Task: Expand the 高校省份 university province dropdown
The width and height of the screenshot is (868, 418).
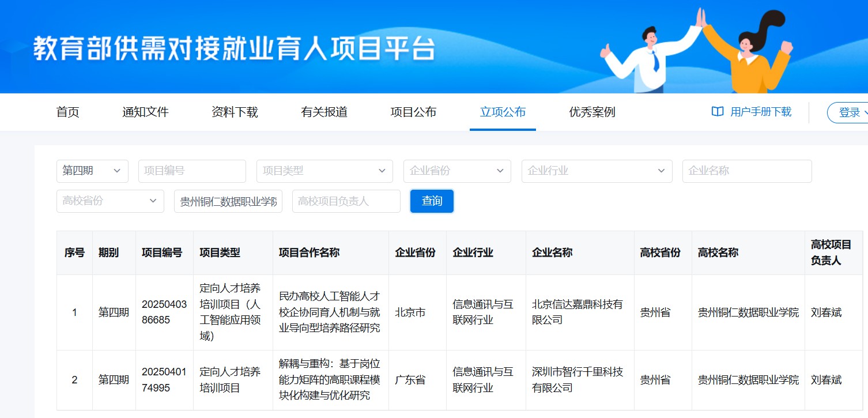Action: [x=110, y=201]
